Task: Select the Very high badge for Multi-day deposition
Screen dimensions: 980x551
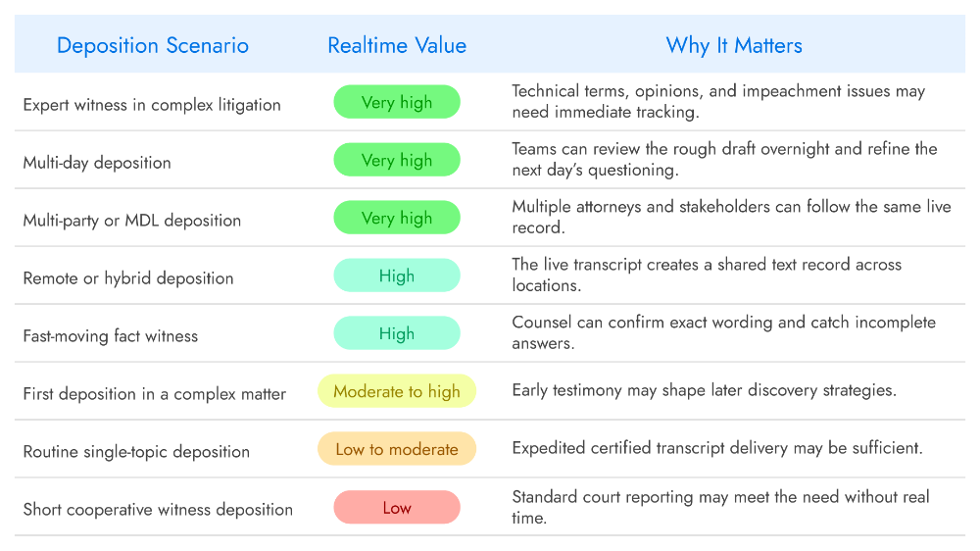Action: click(397, 160)
